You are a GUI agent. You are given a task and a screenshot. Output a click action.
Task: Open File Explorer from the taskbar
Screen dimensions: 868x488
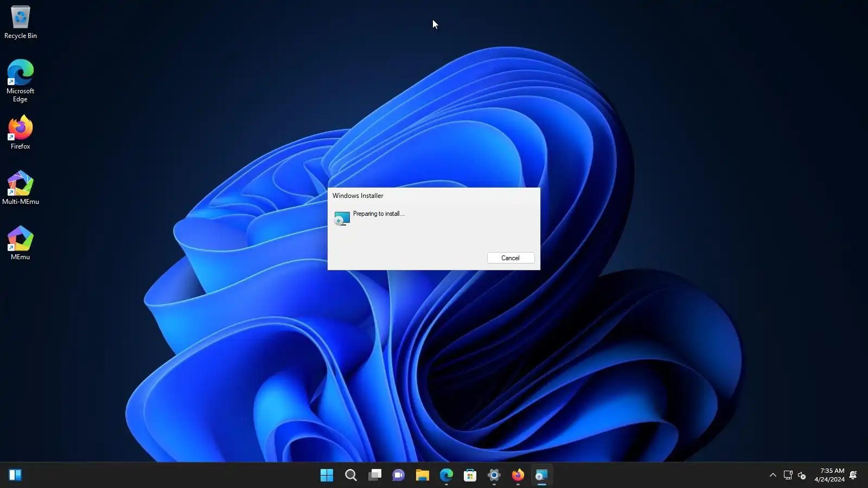423,476
